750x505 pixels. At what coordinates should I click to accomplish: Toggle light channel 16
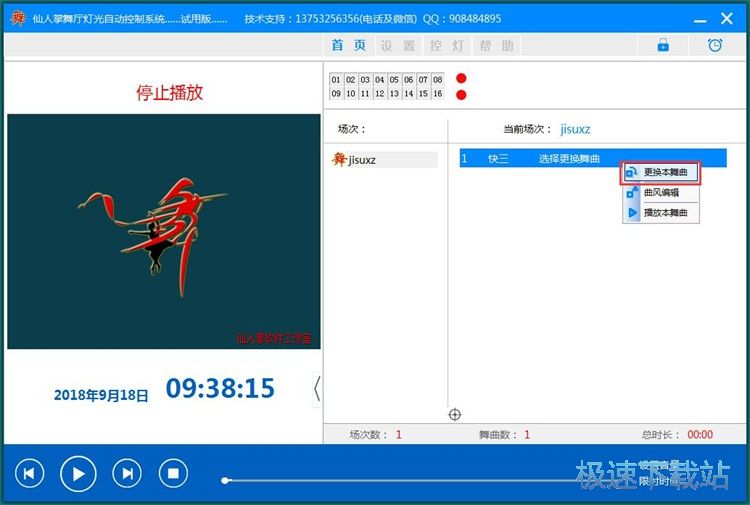click(x=438, y=94)
